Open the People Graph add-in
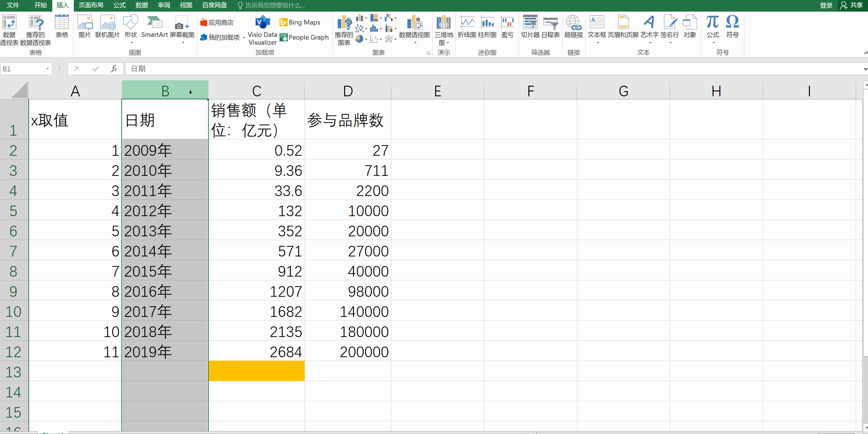The width and height of the screenshot is (868, 434). tap(304, 38)
